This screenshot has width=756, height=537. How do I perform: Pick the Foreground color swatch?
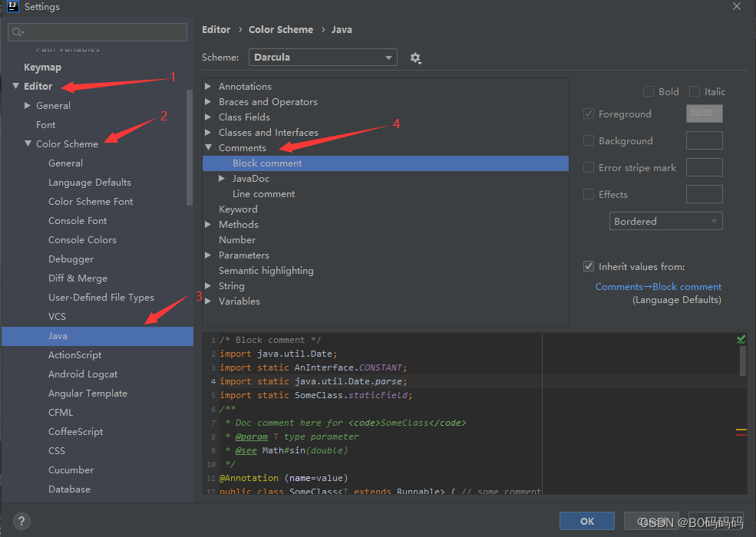705,114
